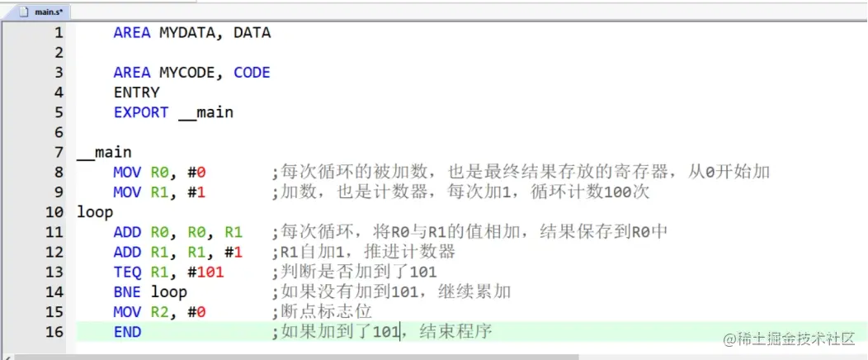
Task: Click the TEQ keyword on line 13
Action: 127,272
